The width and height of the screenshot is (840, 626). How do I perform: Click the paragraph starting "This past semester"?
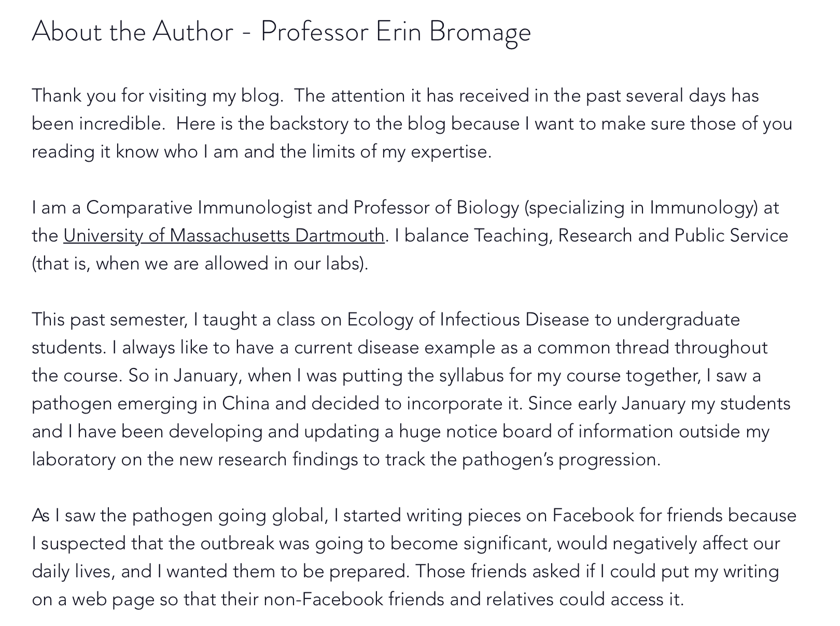[x=411, y=389]
